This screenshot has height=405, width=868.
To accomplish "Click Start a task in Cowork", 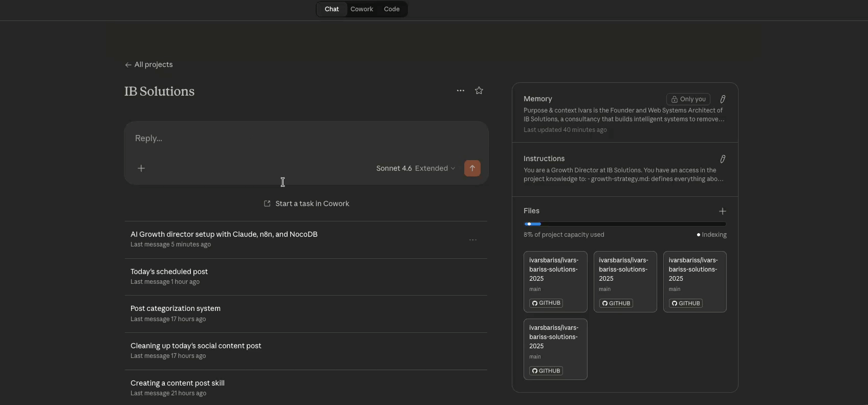I will tap(307, 204).
